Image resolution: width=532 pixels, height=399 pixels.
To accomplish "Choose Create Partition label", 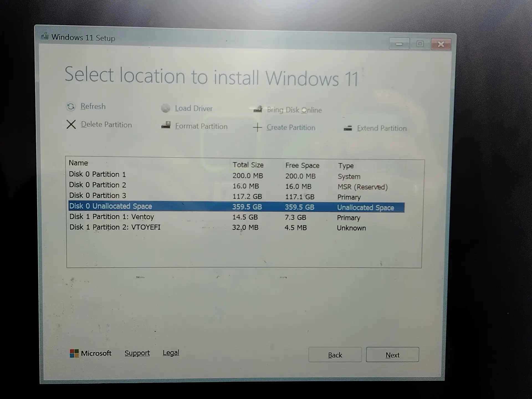I will [291, 127].
